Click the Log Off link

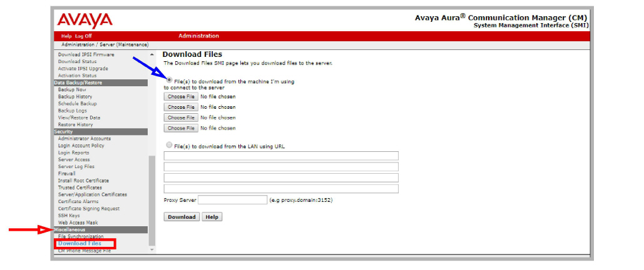[83, 36]
